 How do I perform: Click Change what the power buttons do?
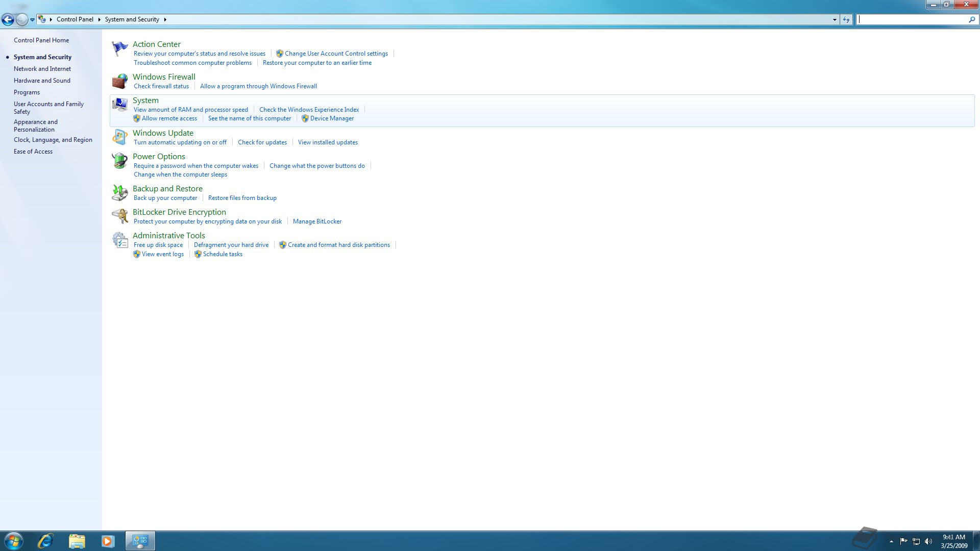tap(317, 166)
